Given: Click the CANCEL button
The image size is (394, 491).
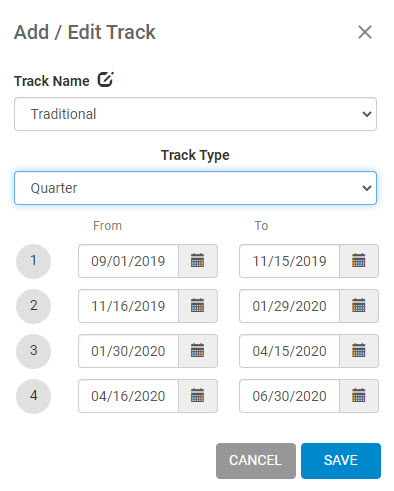Looking at the screenshot, I should click(x=256, y=461).
